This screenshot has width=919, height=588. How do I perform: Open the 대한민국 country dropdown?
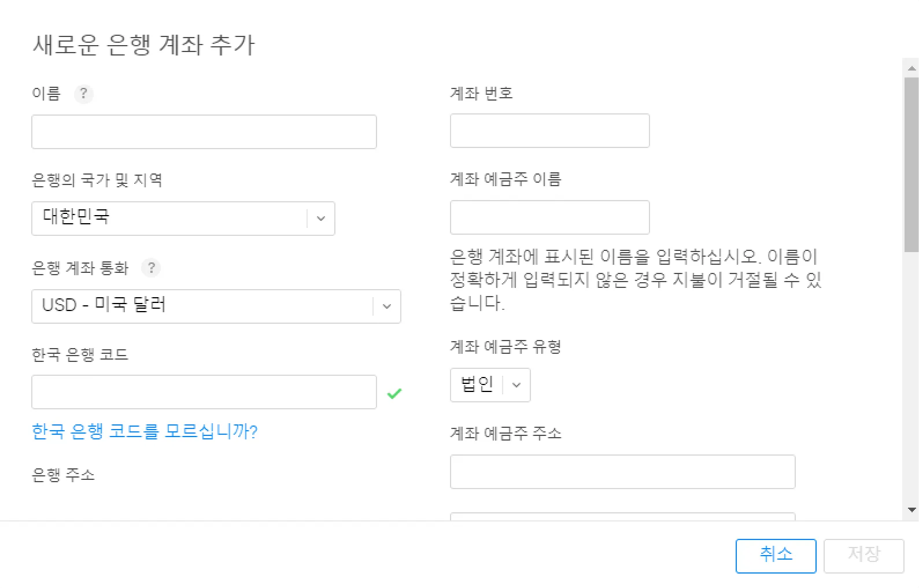(x=183, y=219)
